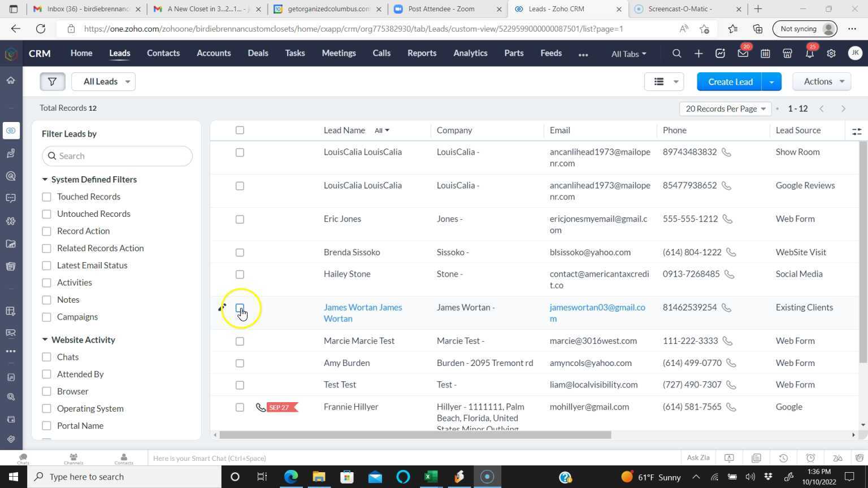Open notifications via the bell icon
The width and height of the screenshot is (868, 488).
(x=809, y=53)
